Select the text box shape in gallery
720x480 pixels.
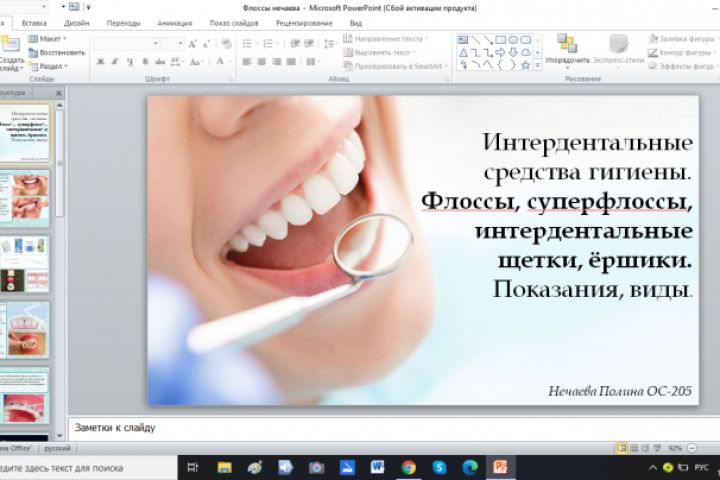coord(463,40)
